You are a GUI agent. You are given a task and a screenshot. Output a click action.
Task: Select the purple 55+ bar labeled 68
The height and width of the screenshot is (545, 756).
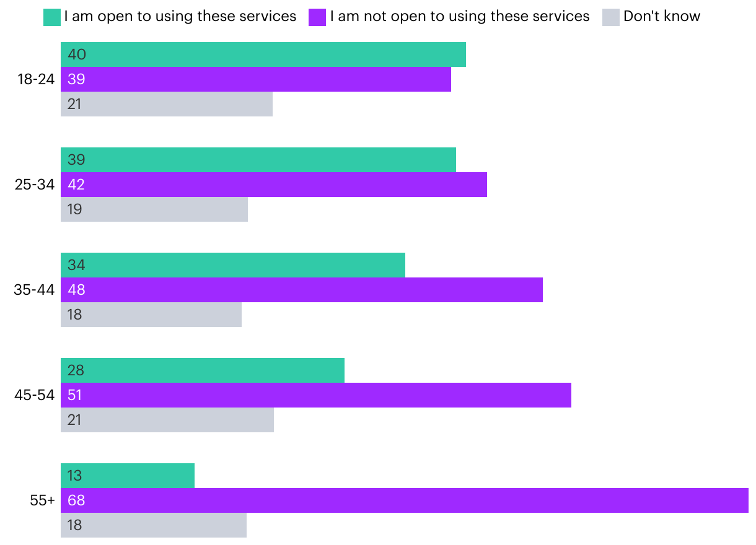click(405, 500)
